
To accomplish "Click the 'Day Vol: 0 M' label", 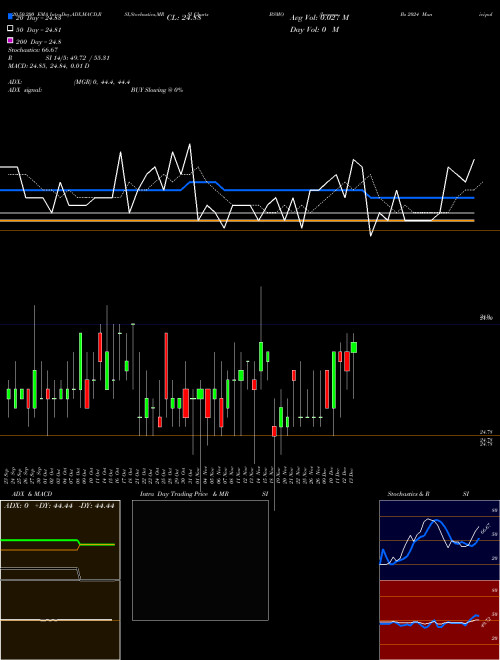I will (314, 30).
